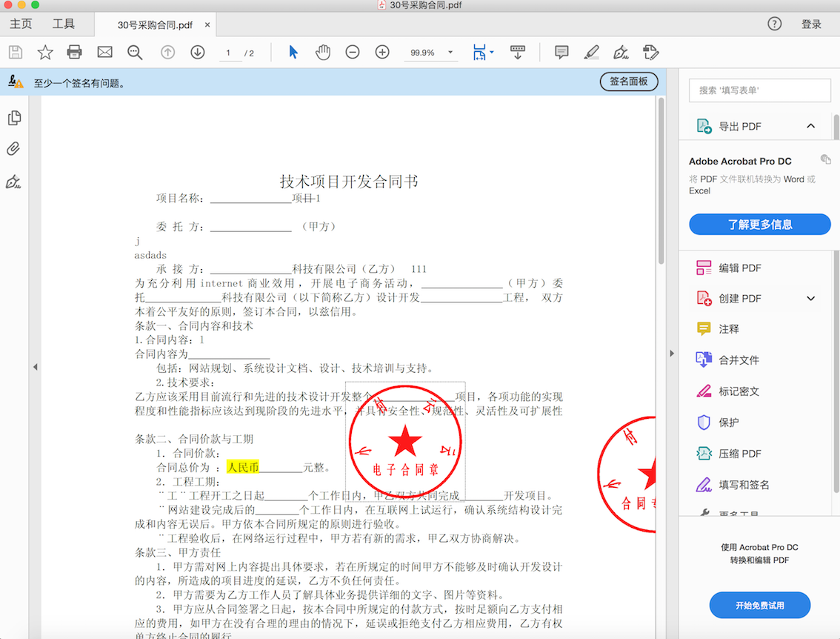The image size is (840, 639).
Task: Go to previous page arrow
Action: tap(167, 52)
